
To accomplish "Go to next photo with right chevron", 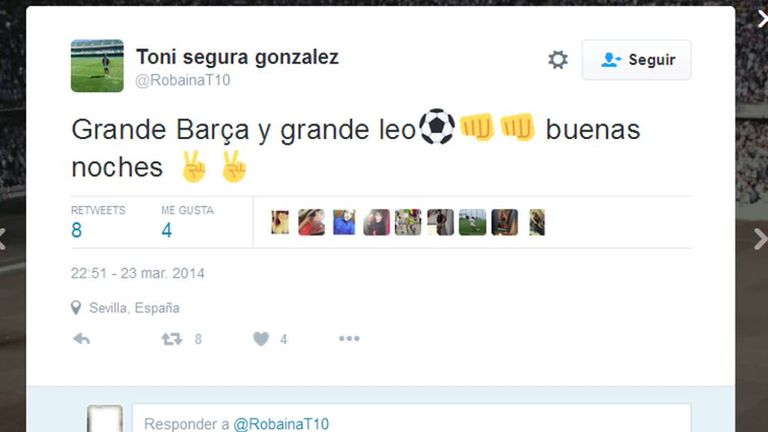I will tap(761, 239).
